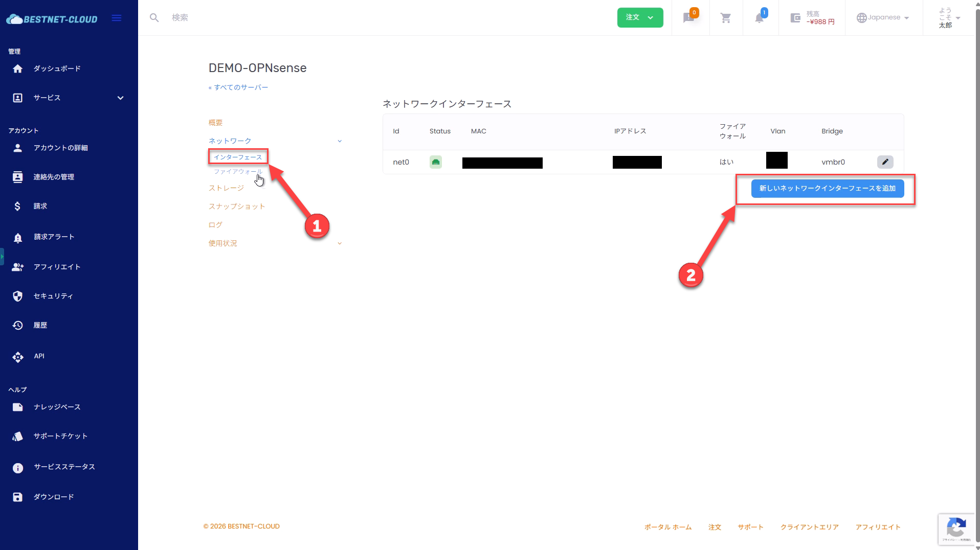
Task: Select ファイアウォール in network submenu
Action: (x=237, y=172)
